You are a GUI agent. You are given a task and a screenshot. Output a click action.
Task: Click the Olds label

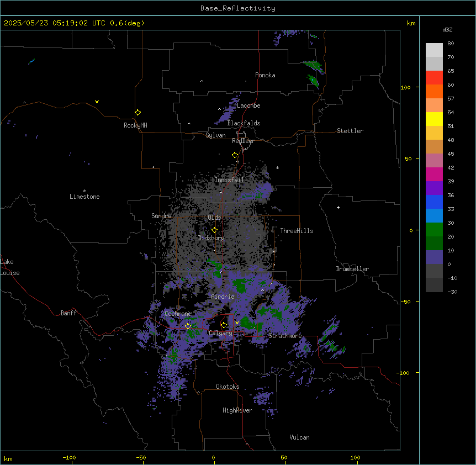click(214, 218)
